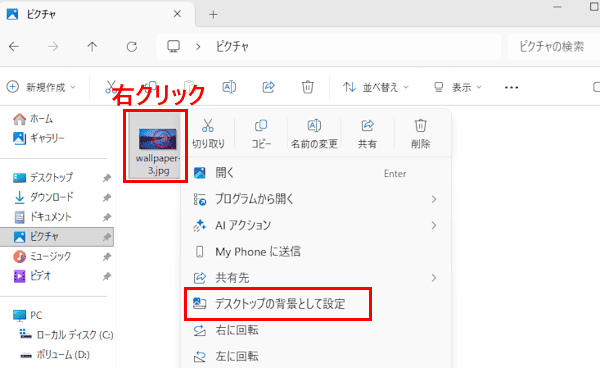Click コピー copy in the context menu

(x=261, y=133)
